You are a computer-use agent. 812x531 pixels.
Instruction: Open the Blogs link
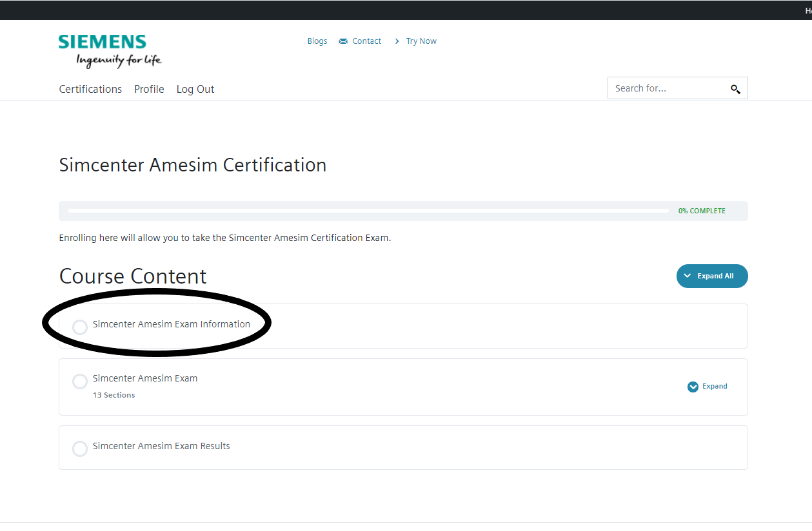[x=317, y=41]
